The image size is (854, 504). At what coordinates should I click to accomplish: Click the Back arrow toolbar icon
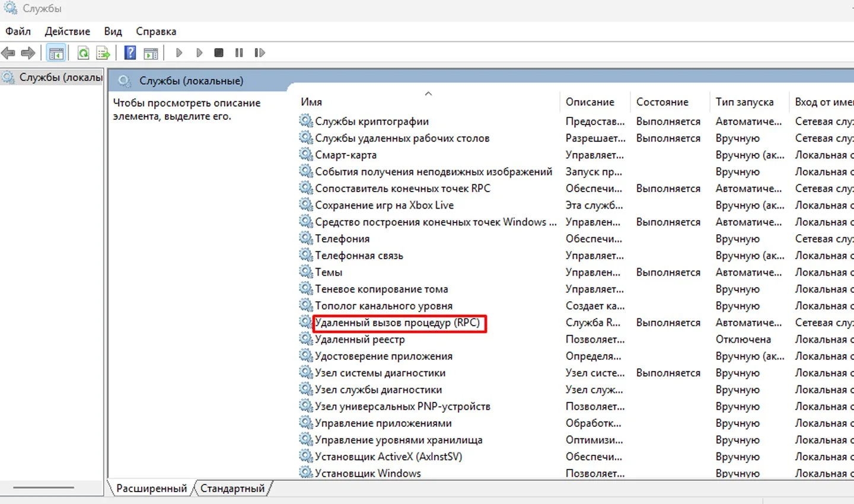[x=8, y=53]
